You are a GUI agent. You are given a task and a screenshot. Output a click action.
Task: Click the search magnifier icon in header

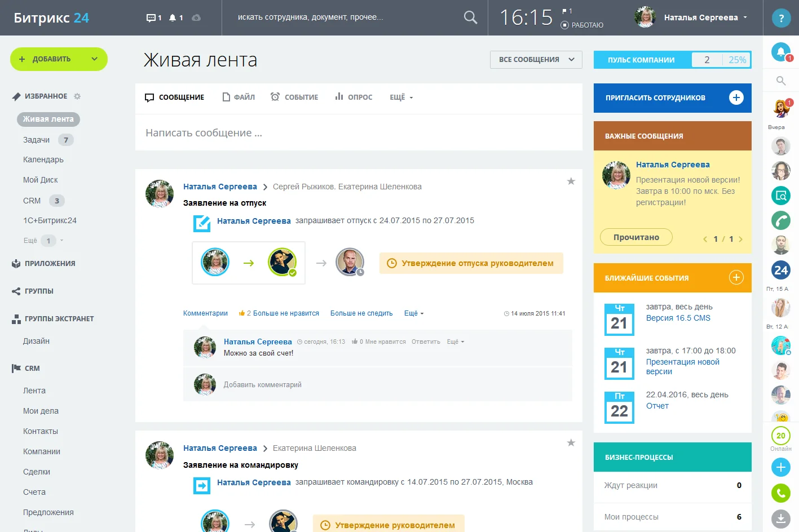470,17
